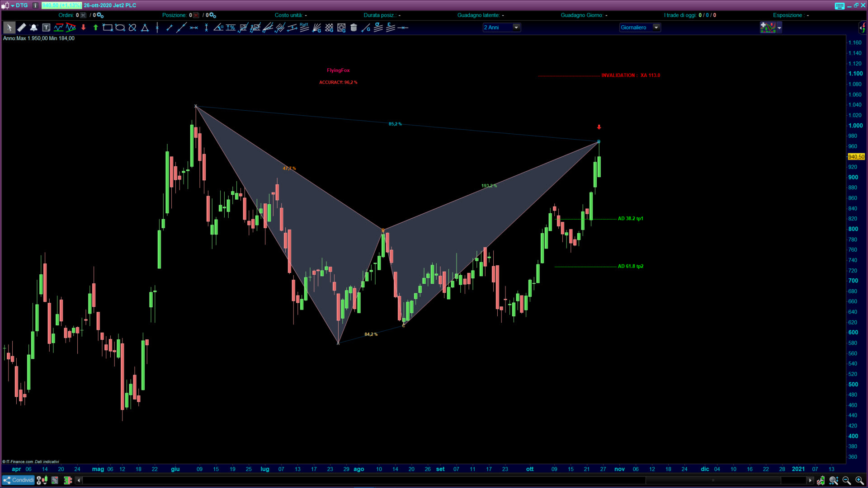Open the chart type menu arrow by DTG
Image resolution: width=868 pixels, height=488 pixels.
(12, 5)
